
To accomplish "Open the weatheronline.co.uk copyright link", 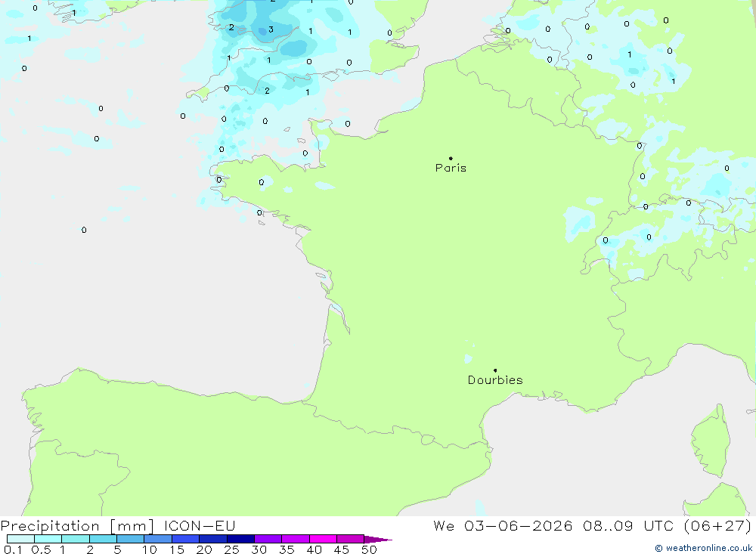I will [x=703, y=548].
